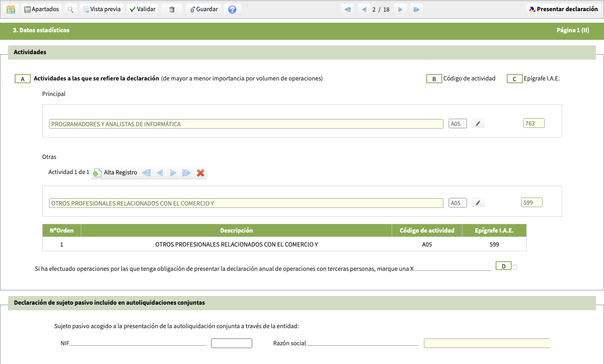The width and height of the screenshot is (604, 364).
Task: Go to first page of declaration
Action: pyautogui.click(x=348, y=10)
